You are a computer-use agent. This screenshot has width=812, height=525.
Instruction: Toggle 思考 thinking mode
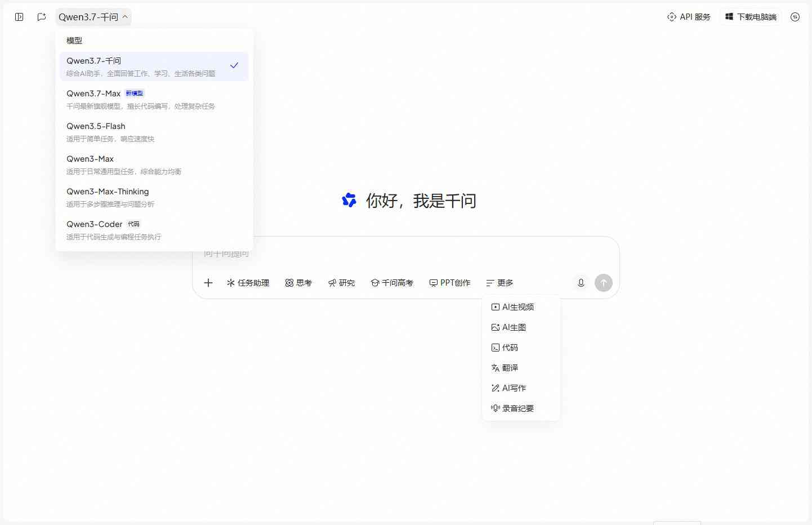(298, 283)
